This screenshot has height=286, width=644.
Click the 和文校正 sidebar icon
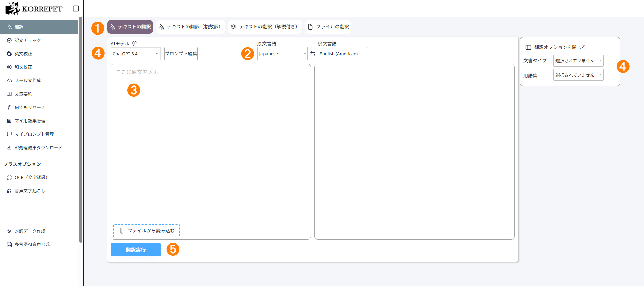pyautogui.click(x=9, y=67)
